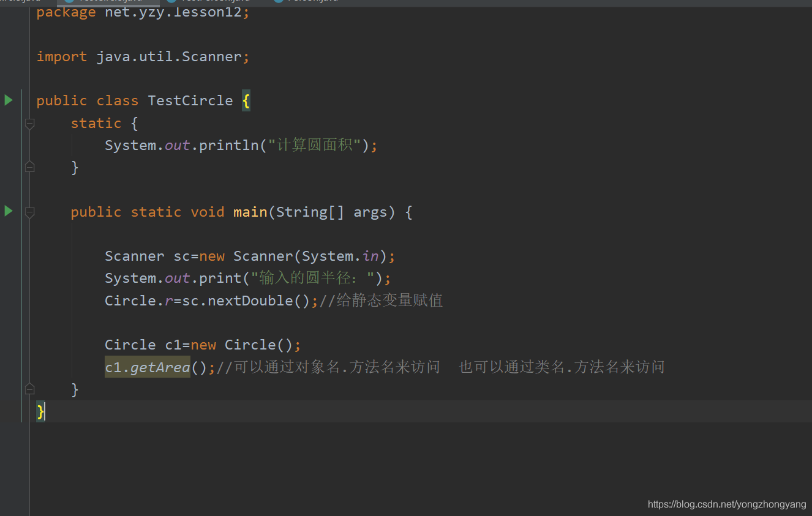The image size is (812, 516).
Task: Run the main method from gutter arrow
Action: [9, 211]
